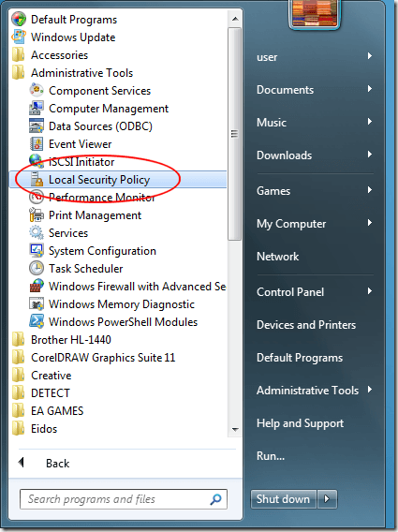
Task: Open Network from the right pane
Action: coord(277,257)
